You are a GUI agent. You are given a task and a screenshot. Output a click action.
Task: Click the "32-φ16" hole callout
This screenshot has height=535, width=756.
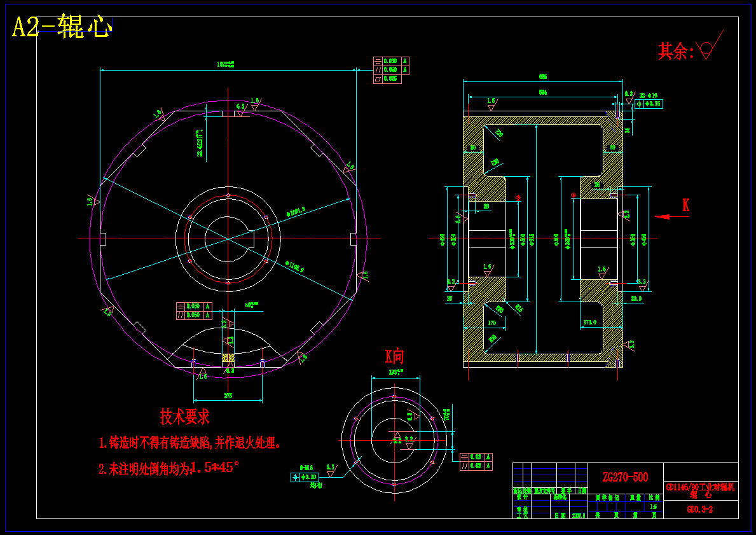(x=649, y=95)
